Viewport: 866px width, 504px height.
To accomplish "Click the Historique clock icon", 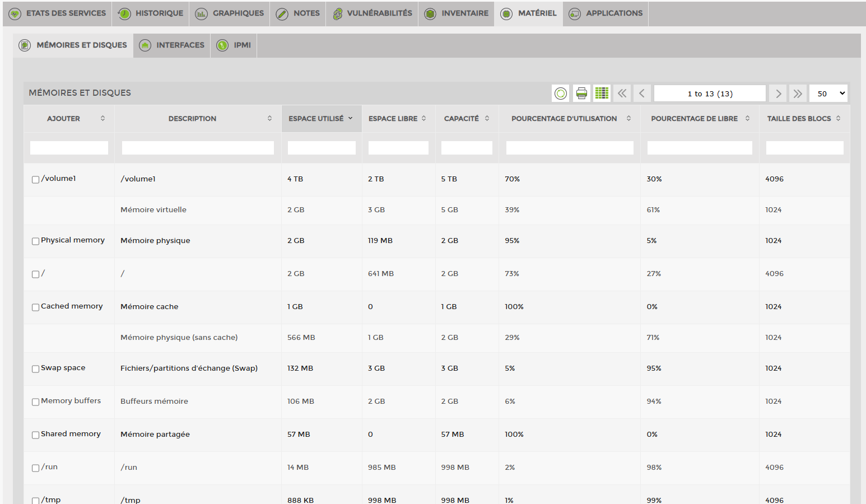I will pyautogui.click(x=124, y=13).
